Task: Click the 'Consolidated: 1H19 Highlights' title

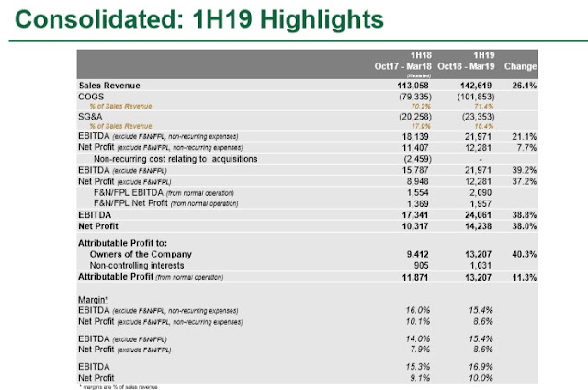Action: (199, 19)
